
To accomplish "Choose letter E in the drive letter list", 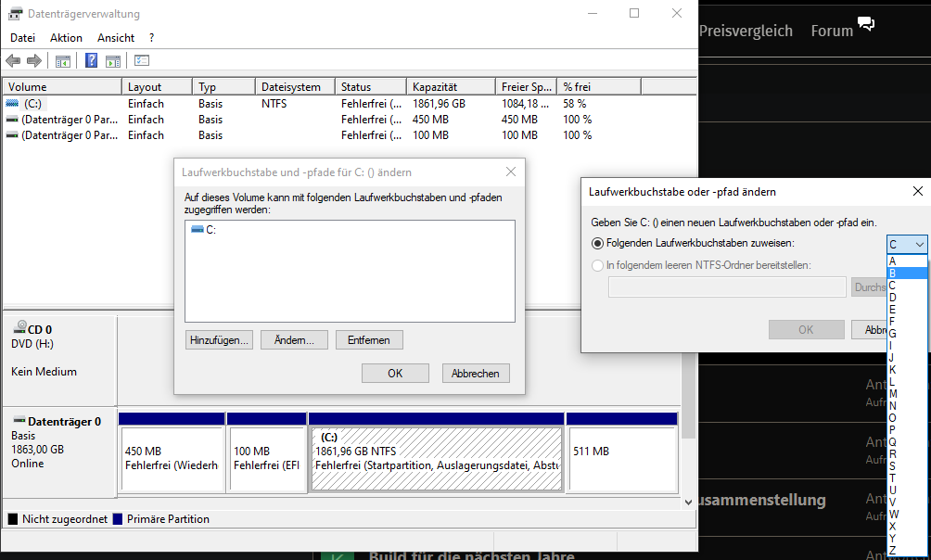I will (x=907, y=310).
